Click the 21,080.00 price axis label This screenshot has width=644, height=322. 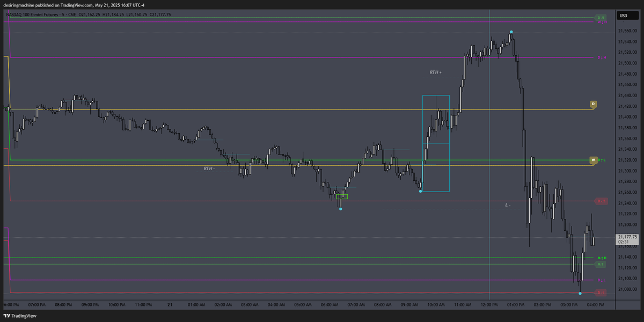[627, 289]
